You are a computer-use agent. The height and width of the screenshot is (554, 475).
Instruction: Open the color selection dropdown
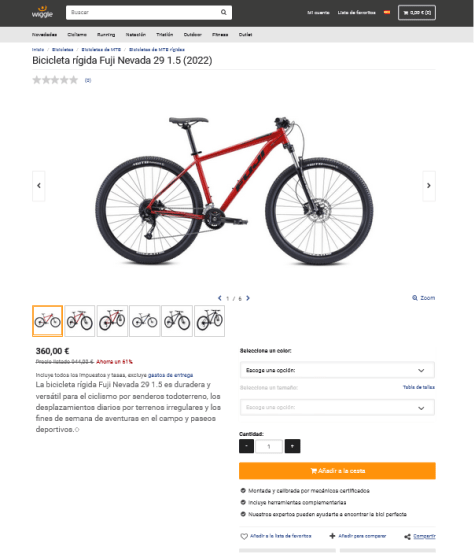[337, 370]
